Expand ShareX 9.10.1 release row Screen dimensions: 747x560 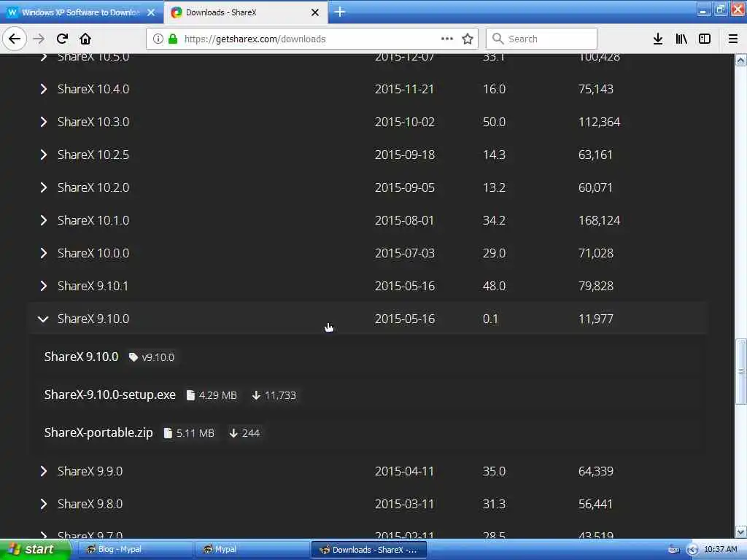(x=369, y=286)
